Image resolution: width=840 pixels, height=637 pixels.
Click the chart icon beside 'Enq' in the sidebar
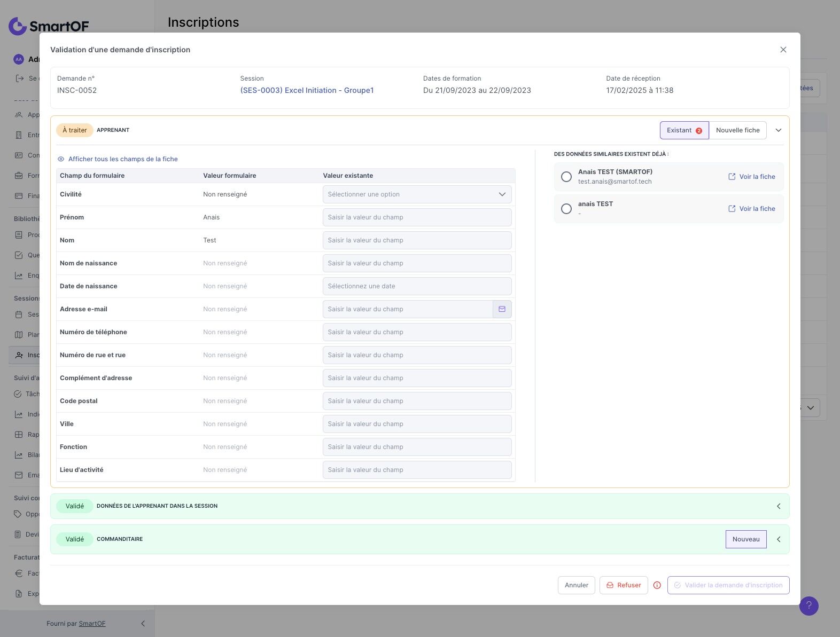click(x=19, y=276)
